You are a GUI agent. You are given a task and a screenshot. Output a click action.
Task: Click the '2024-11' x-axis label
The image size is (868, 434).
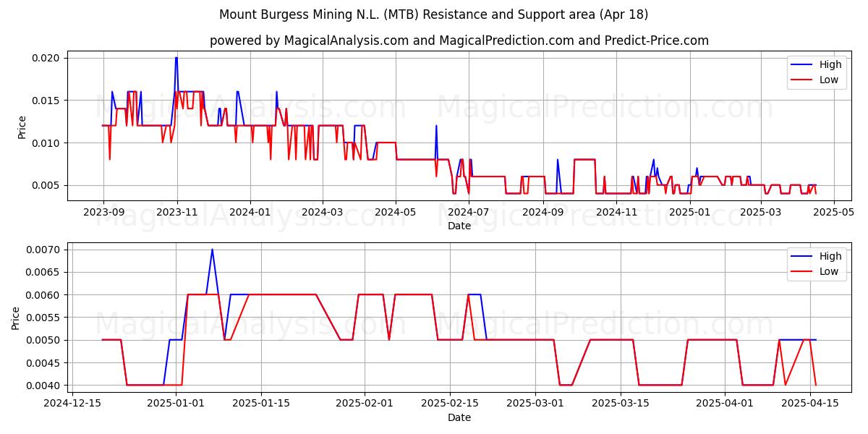616,213
